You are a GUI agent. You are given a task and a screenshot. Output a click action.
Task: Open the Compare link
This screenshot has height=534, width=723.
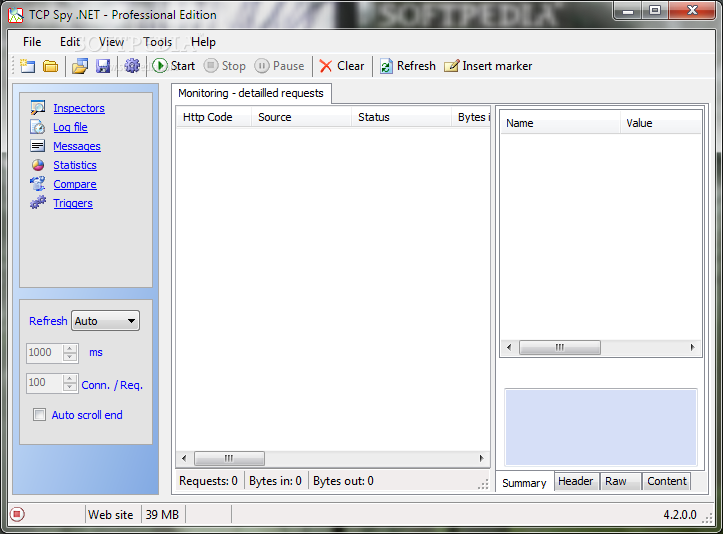click(x=75, y=184)
